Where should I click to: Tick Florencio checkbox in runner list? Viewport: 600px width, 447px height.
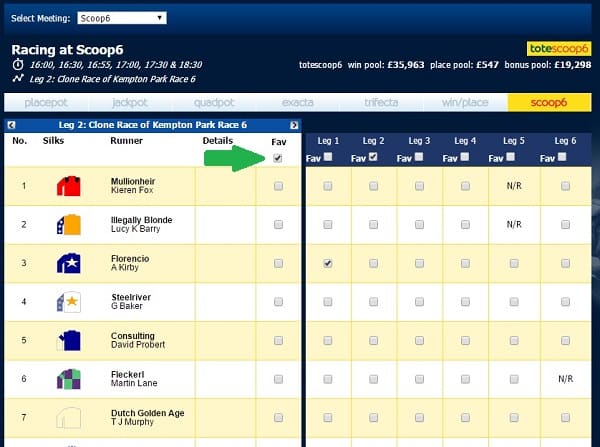279,263
